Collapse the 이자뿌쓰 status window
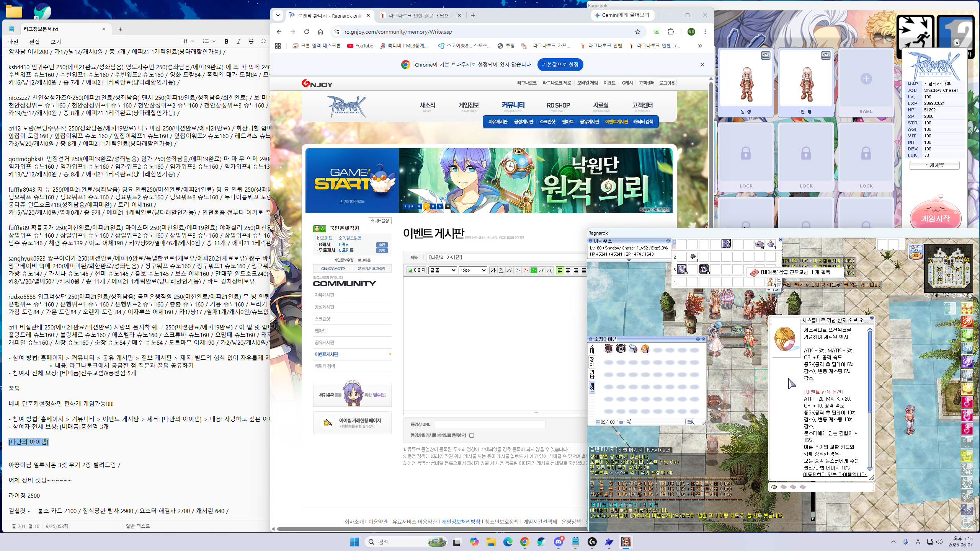 tap(668, 241)
